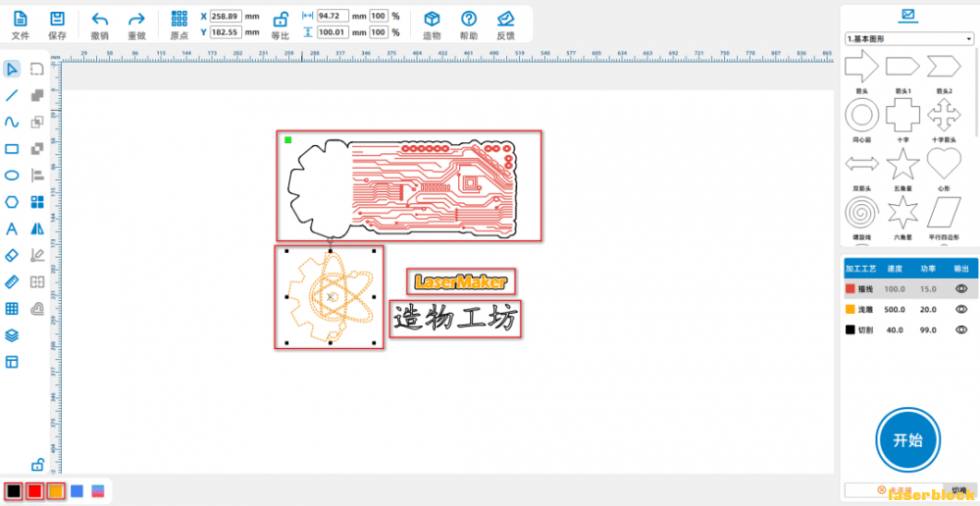Click the dashed marquee selection icon
The width and height of the screenshot is (980, 506).
pos(37,70)
